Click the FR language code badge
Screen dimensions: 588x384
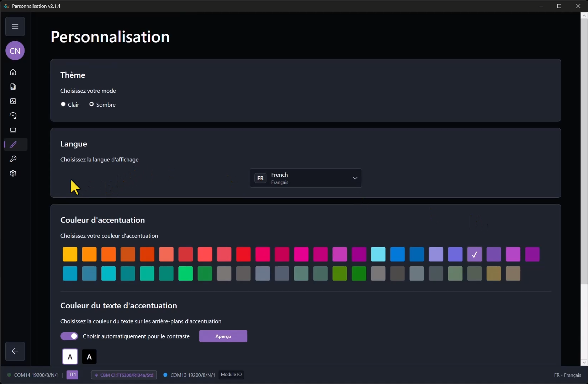260,178
